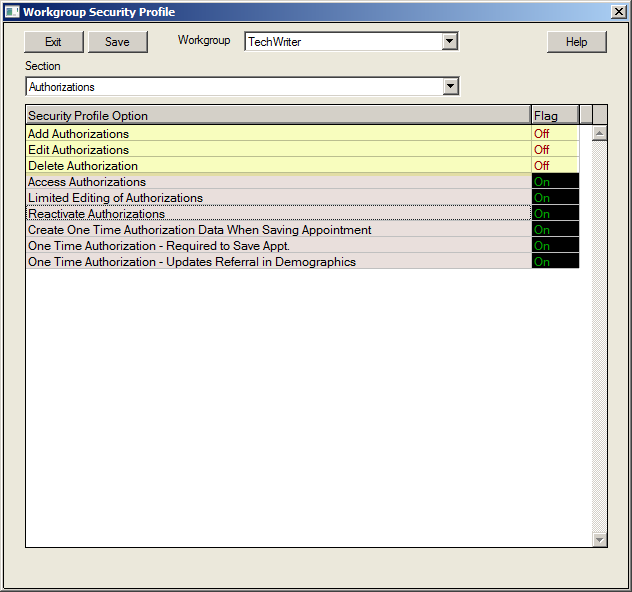
Task: Select the Reactivate Authorizations row
Action: pos(278,214)
